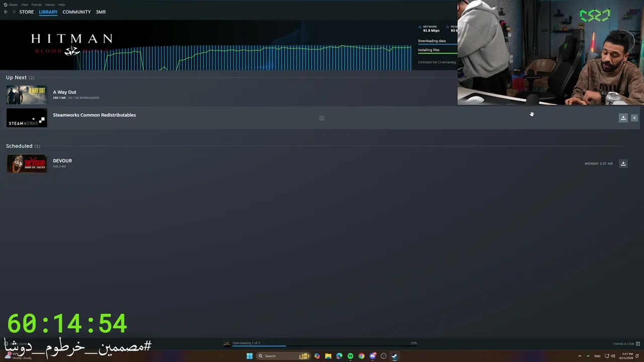Screen dimensions: 644x362
Task: Start downloading Steamworks Common Redistributables now
Action: (623, 118)
